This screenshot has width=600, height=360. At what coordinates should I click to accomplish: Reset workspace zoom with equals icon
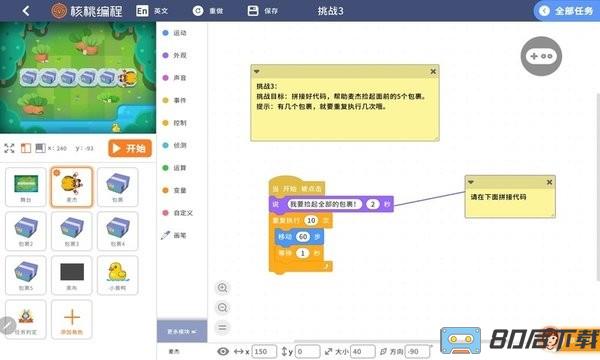point(223,327)
